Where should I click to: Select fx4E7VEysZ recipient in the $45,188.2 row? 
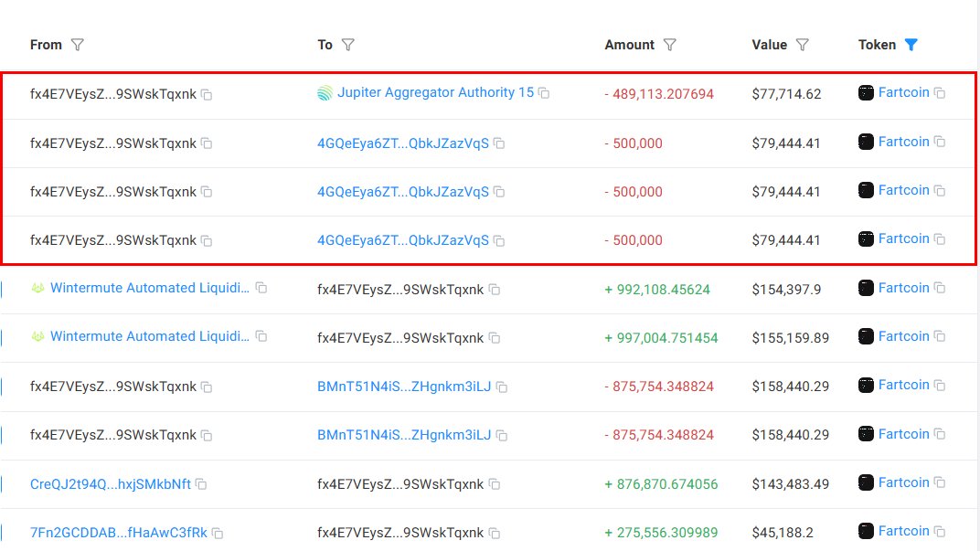point(400,533)
